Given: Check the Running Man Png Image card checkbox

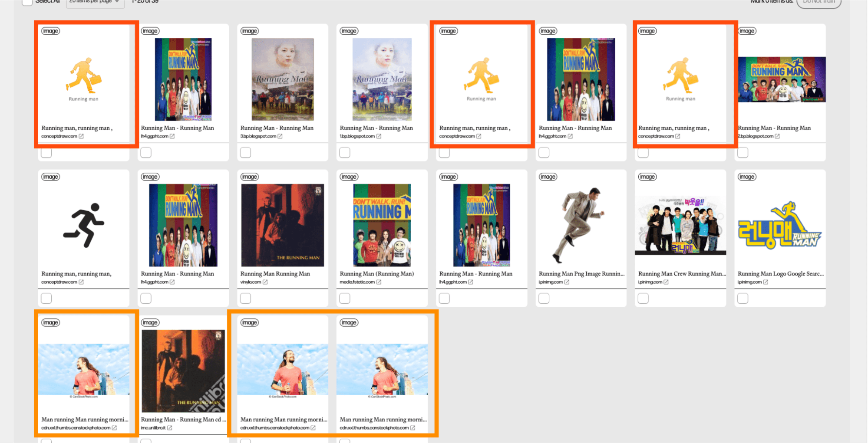Looking at the screenshot, I should click(544, 299).
